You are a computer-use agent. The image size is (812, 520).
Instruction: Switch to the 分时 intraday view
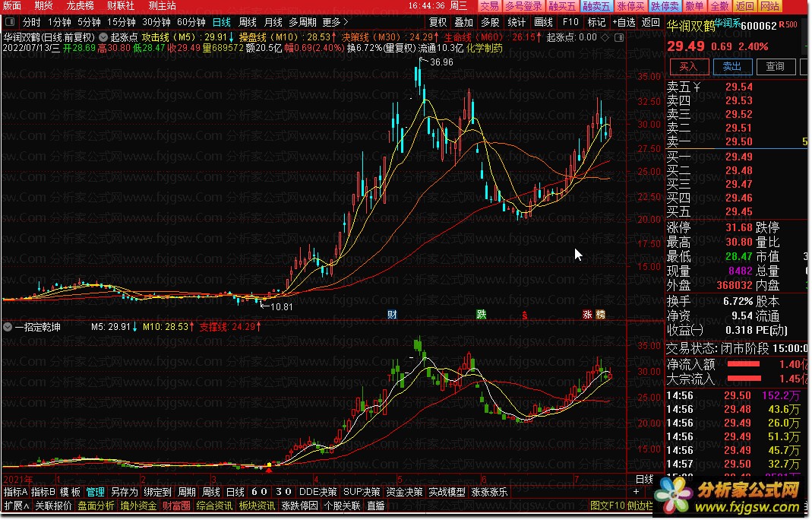click(32, 22)
